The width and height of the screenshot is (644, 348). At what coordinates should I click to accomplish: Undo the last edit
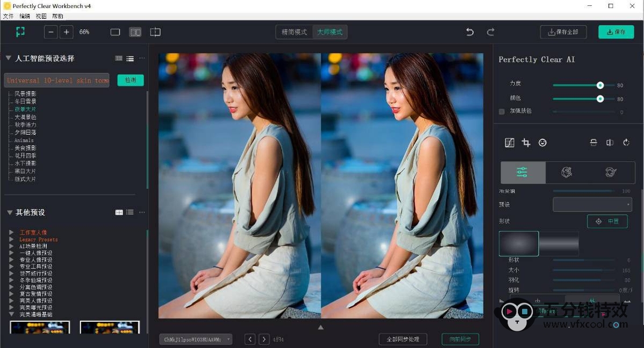click(470, 32)
